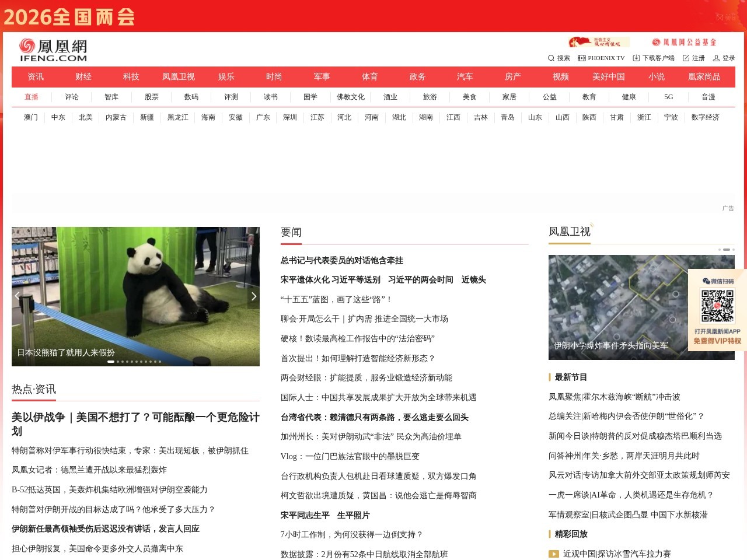Image resolution: width=747 pixels, height=560 pixels.
Task: Click the search magnifier icon
Action: 550,58
